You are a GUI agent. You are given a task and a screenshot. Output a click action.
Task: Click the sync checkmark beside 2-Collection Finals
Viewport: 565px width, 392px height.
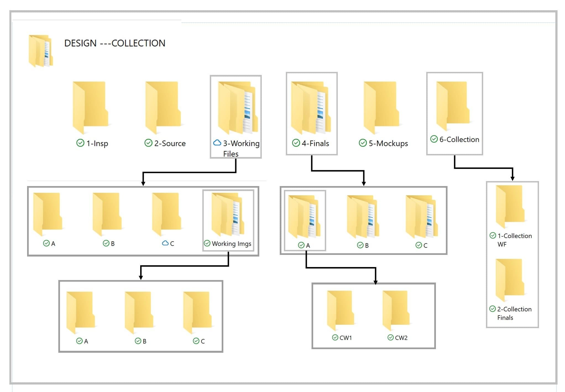[492, 309]
